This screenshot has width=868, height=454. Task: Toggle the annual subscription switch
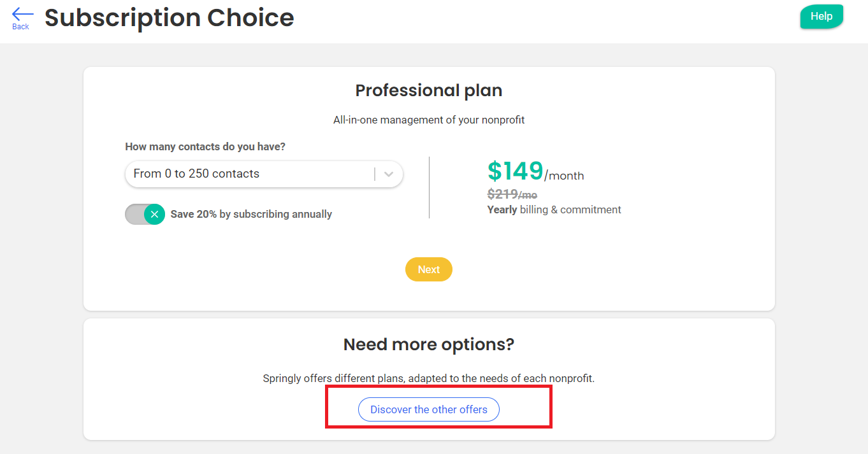[x=145, y=215]
